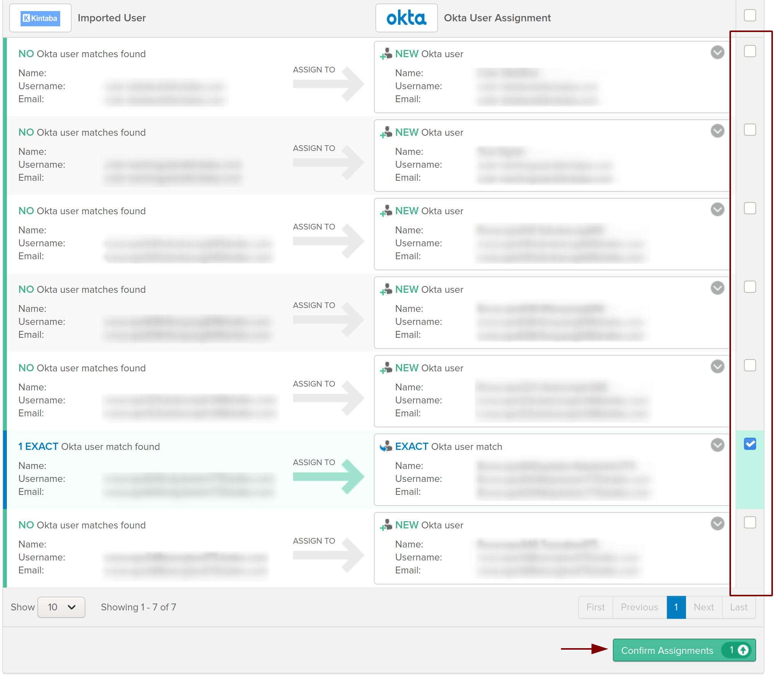Check the first imported user's checkbox
The height and width of the screenshot is (700, 779).
(x=750, y=51)
